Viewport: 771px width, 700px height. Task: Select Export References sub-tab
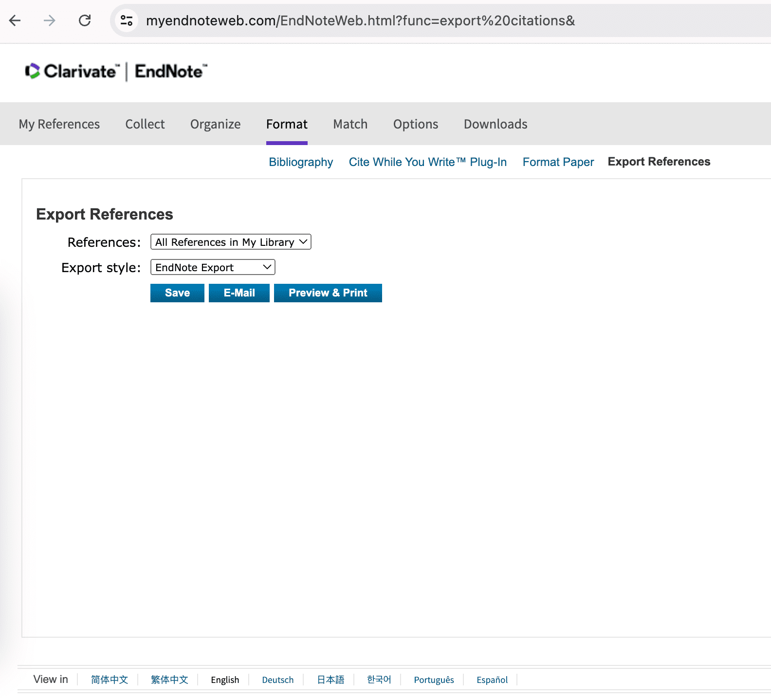659,162
